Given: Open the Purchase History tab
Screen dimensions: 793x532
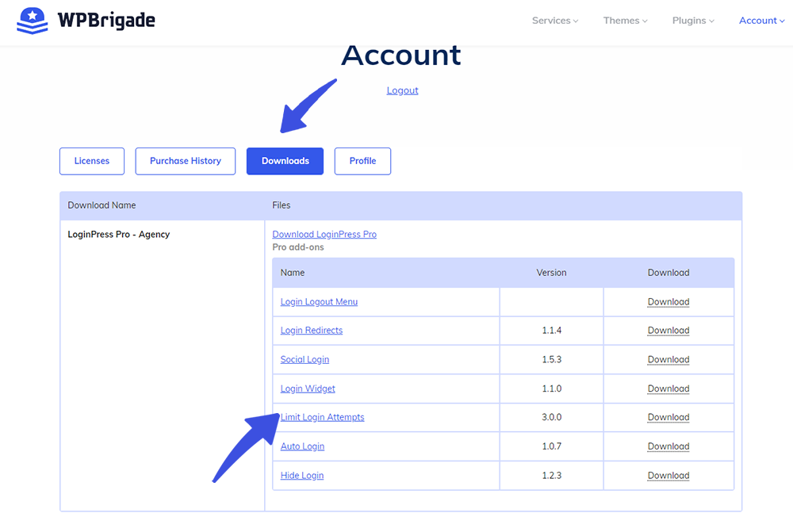Looking at the screenshot, I should [x=185, y=161].
